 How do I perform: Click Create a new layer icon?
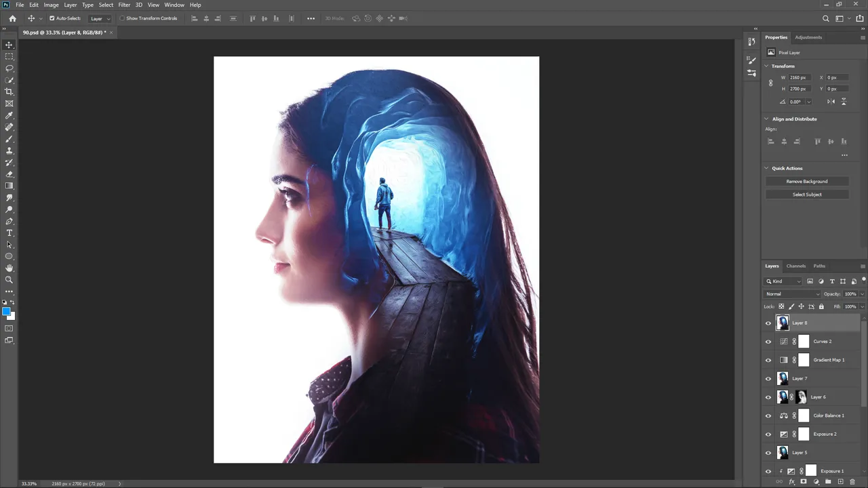point(840,482)
